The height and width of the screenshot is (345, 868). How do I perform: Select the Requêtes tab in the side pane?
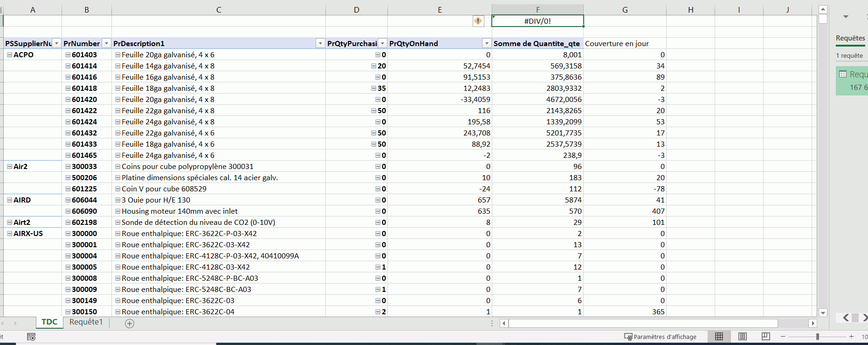(x=850, y=38)
